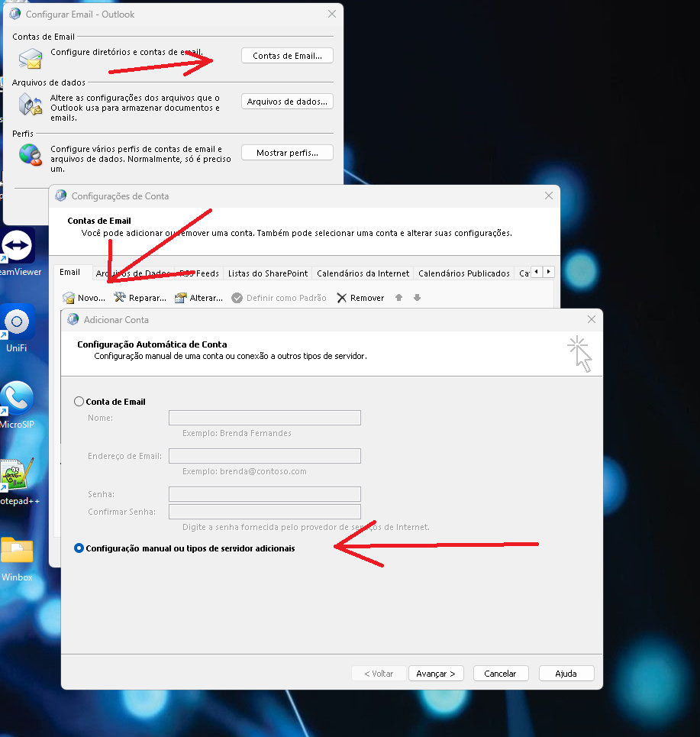
Task: Close the Adicionar Conta dialog
Action: coord(591,320)
